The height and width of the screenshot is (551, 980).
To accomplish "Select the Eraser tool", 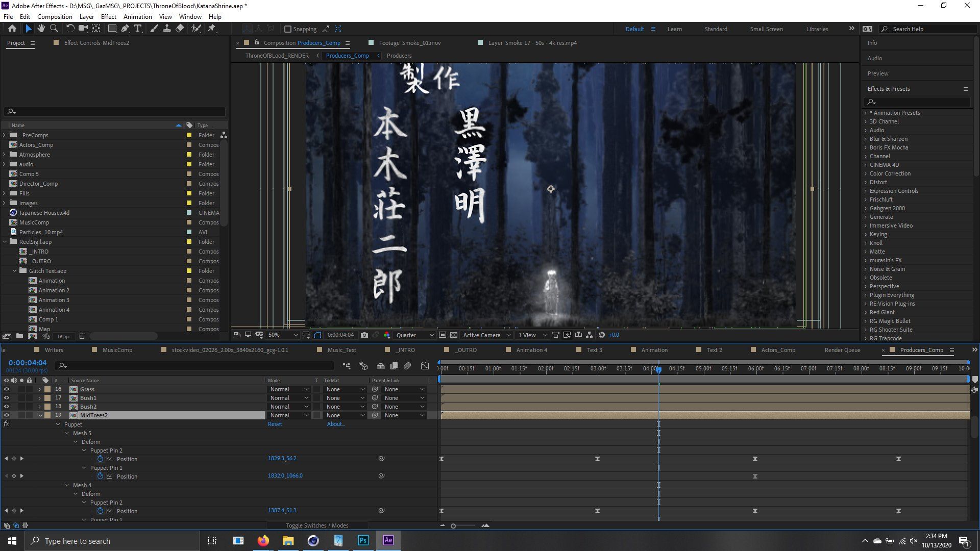I will point(180,29).
